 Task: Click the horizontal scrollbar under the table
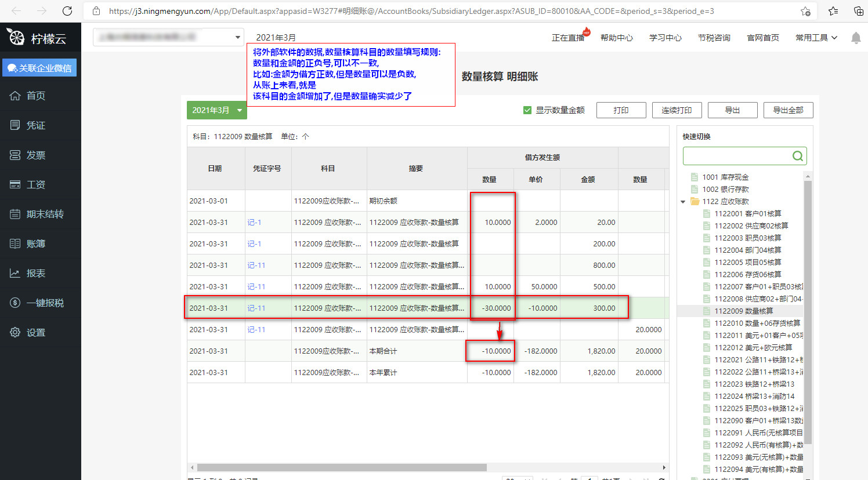(x=341, y=467)
